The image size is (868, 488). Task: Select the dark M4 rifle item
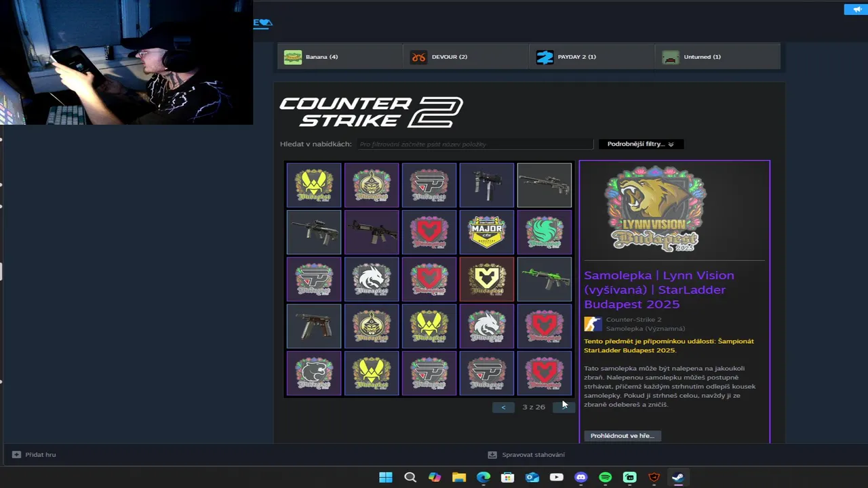(372, 232)
